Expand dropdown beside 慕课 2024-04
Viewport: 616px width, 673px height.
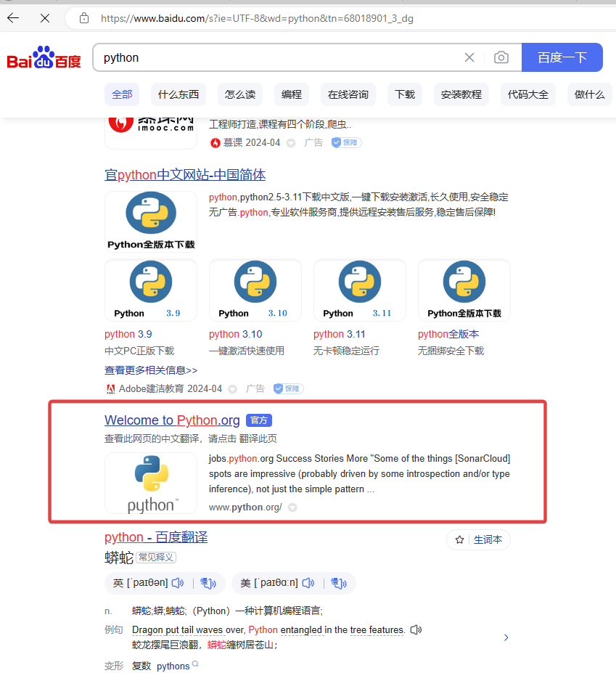pos(291,143)
